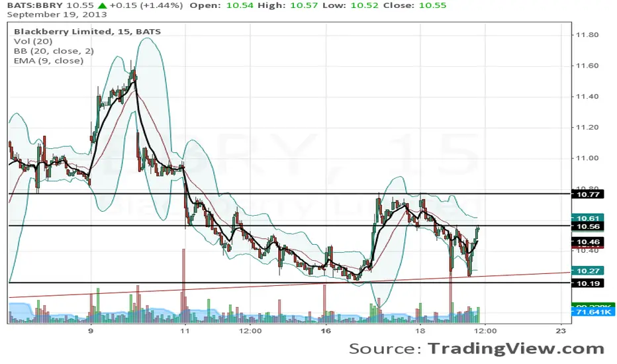Image resolution: width=617 pixels, height=364 pixels.
Task: Click the '23' date label on the time axis
Action: click(x=561, y=331)
